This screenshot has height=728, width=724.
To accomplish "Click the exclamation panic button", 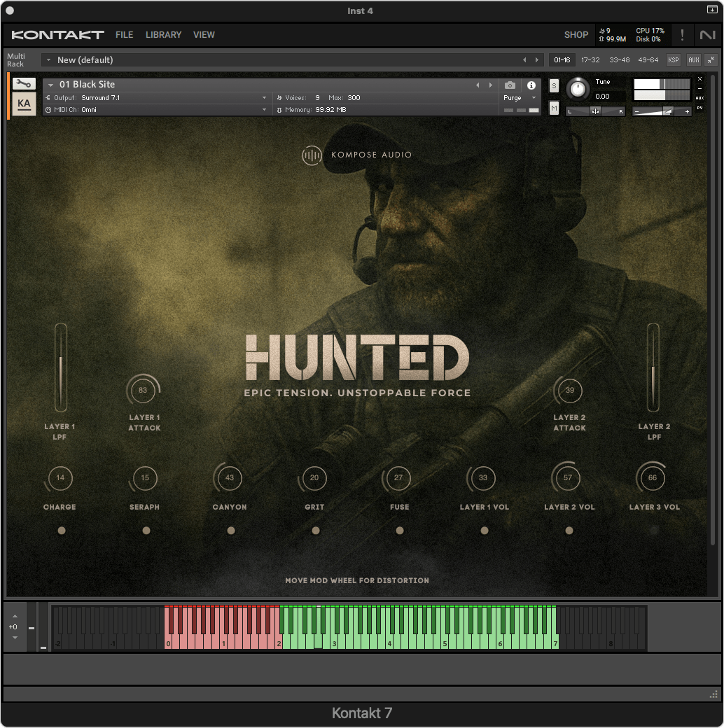I will [682, 35].
